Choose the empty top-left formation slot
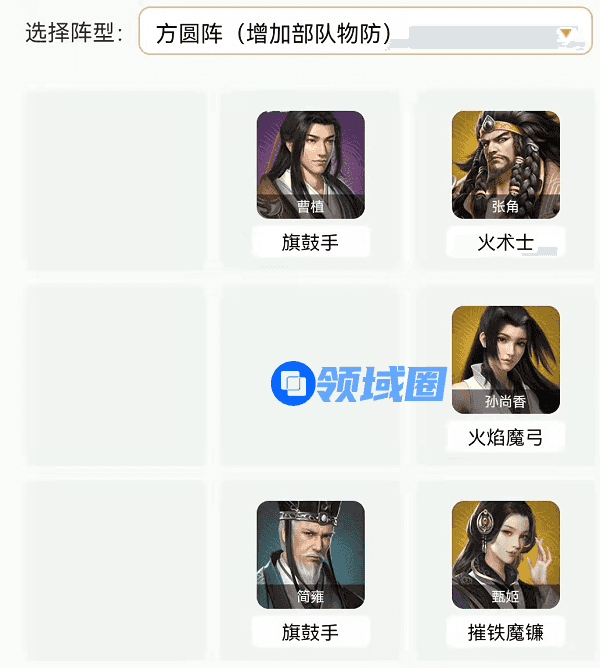 (116, 181)
